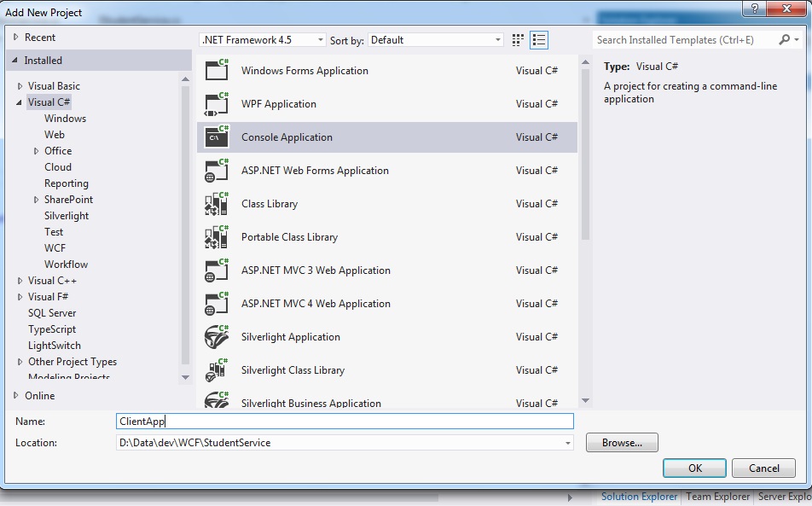The width and height of the screenshot is (812, 506).
Task: Select the TypeScript category
Action: click(x=52, y=329)
